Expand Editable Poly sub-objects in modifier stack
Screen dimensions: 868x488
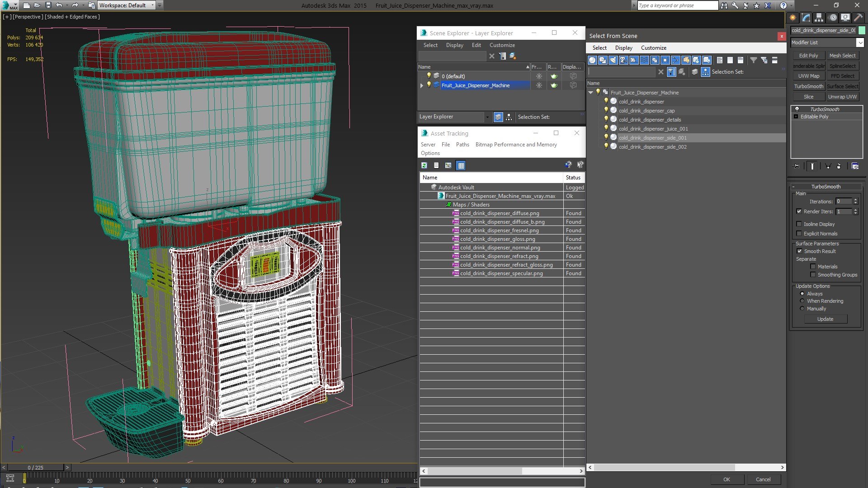coord(796,117)
